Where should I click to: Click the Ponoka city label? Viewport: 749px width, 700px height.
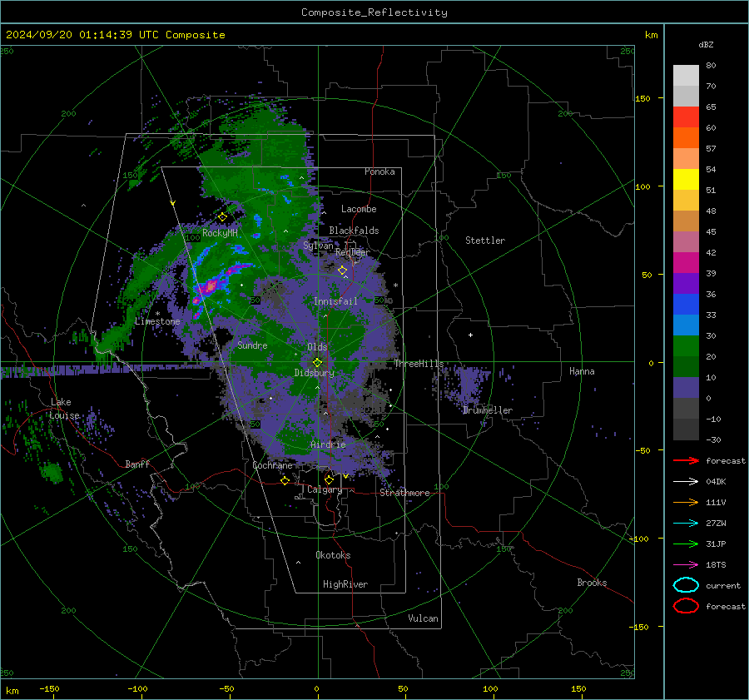(x=379, y=171)
